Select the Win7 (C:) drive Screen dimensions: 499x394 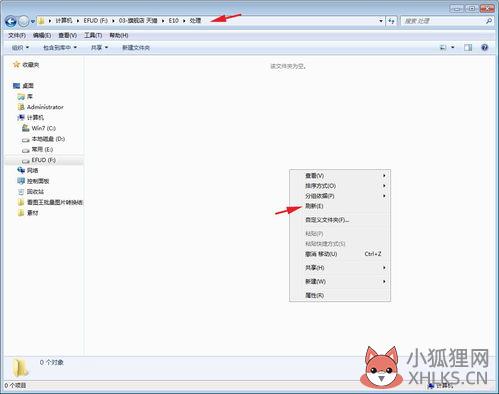pos(39,128)
